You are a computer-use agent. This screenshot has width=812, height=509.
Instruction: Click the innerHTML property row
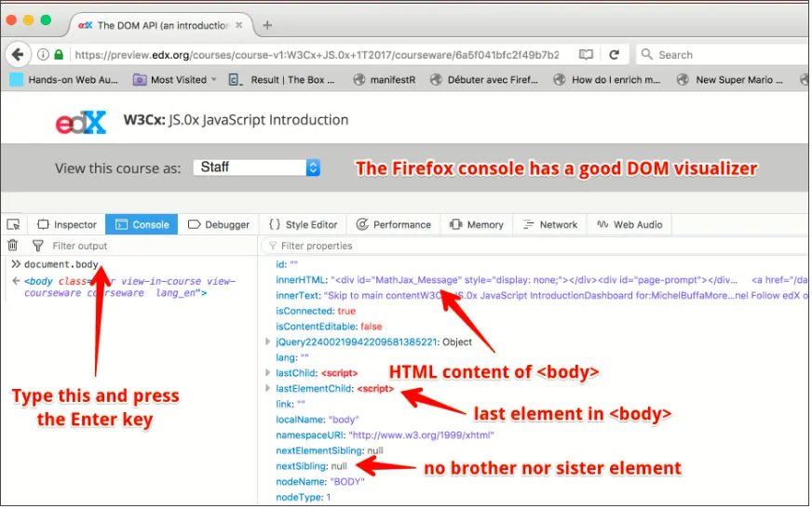click(x=542, y=280)
